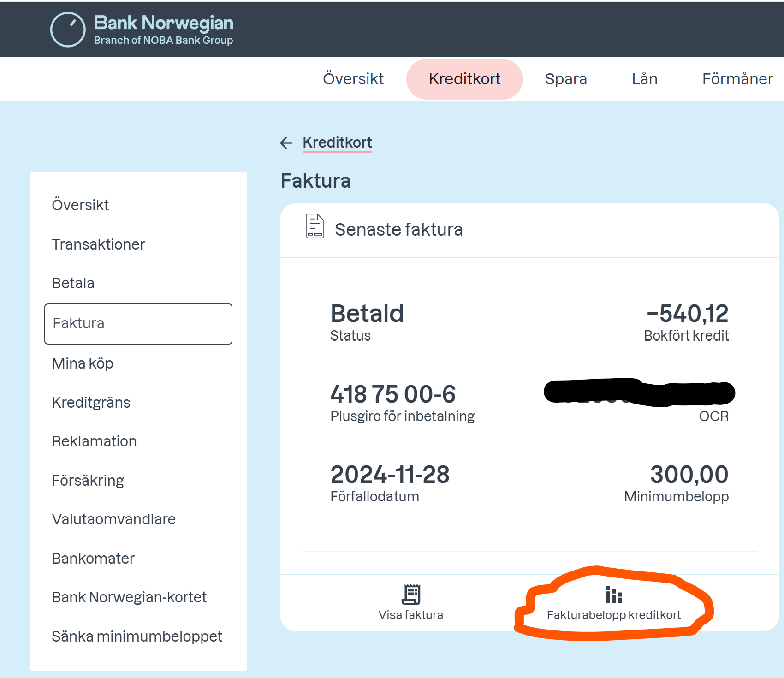The width and height of the screenshot is (784, 678).
Task: Go to the Förmåner tab
Action: pyautogui.click(x=737, y=79)
